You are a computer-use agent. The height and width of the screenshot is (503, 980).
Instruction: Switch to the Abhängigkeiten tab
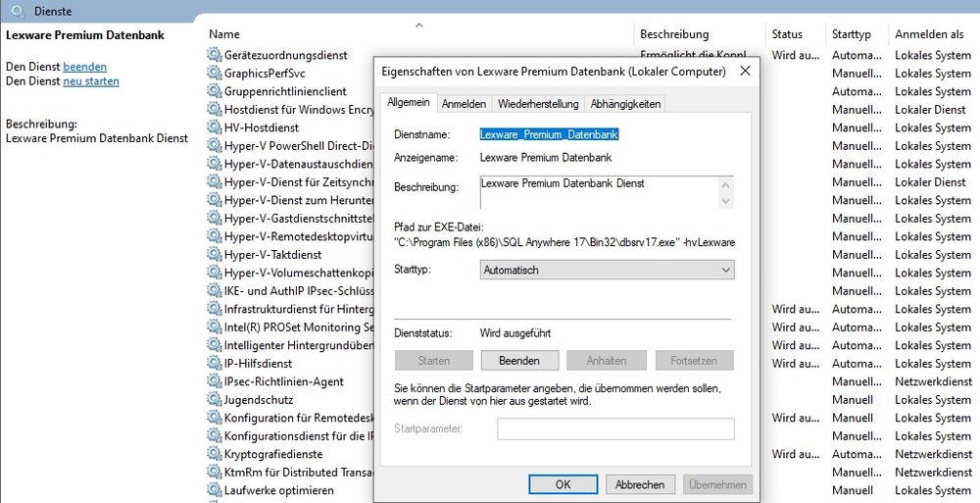(x=626, y=103)
